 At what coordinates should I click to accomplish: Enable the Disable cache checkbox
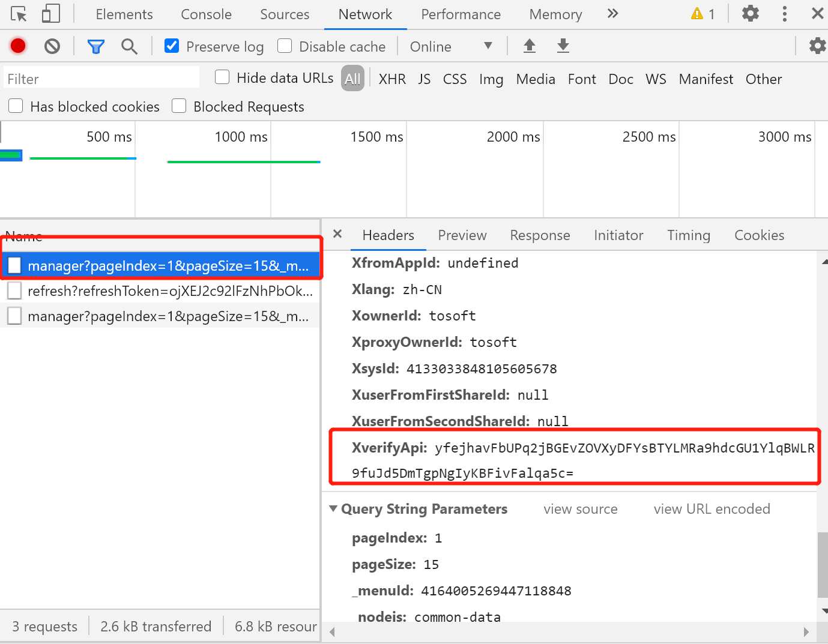coord(285,46)
